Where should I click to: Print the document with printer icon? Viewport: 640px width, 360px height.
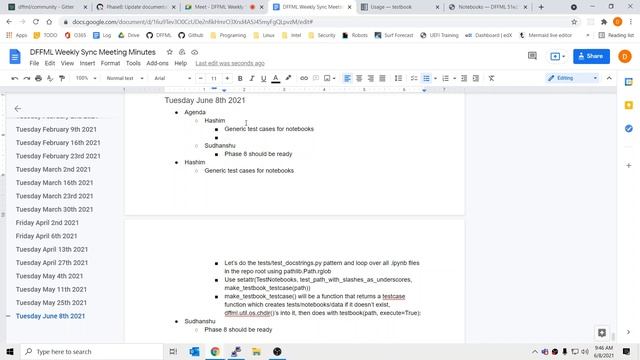point(38,78)
